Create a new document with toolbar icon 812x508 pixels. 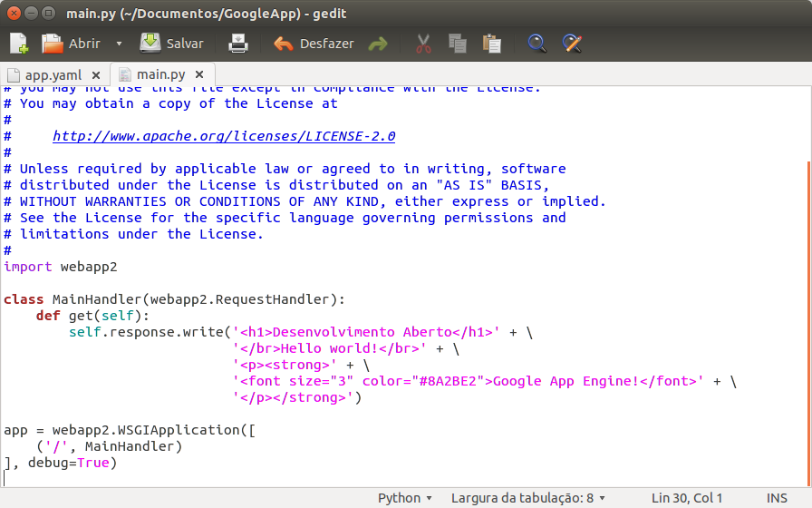(x=18, y=44)
